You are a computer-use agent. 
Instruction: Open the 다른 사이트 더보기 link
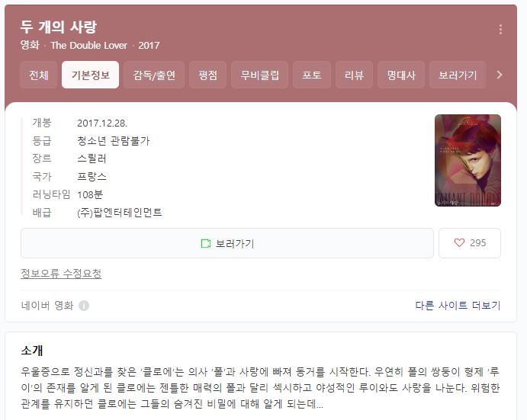point(458,305)
